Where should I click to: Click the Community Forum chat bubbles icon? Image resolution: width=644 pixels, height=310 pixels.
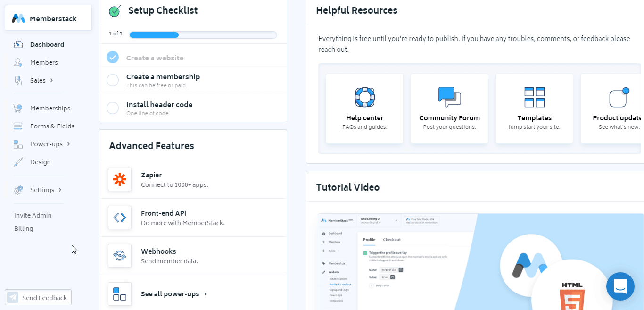tap(449, 97)
